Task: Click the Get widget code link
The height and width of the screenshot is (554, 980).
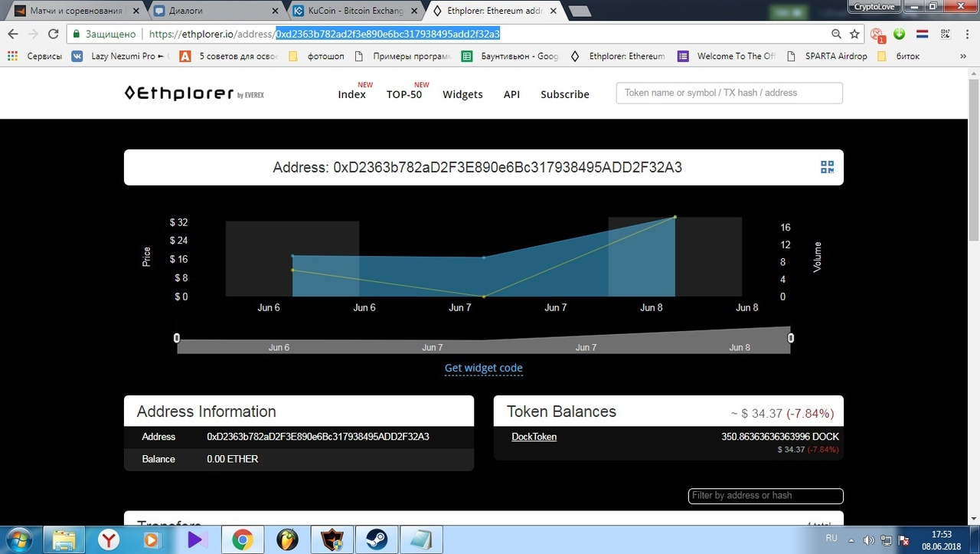Action: coord(484,368)
